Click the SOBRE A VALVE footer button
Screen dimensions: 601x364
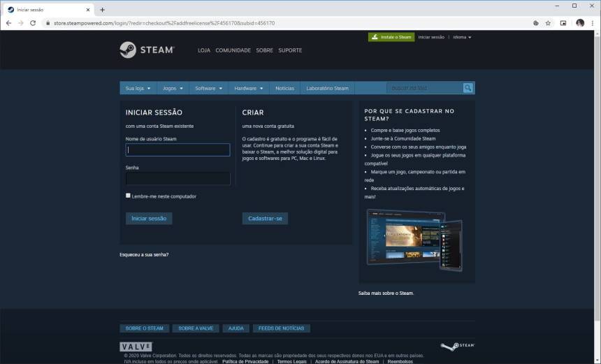[196, 328]
